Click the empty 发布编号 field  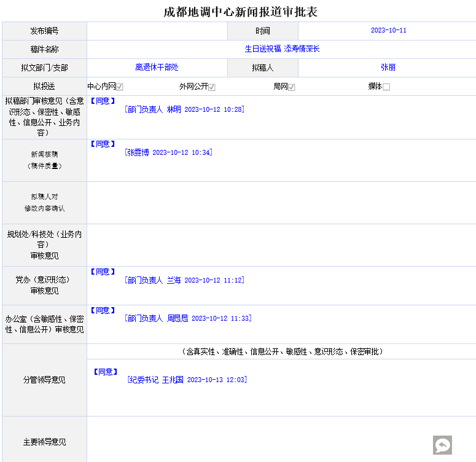click(157, 31)
